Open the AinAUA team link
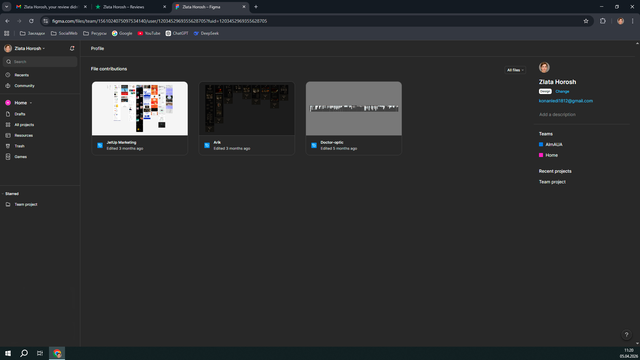Screen dimensions: 640x360 pos(554,144)
